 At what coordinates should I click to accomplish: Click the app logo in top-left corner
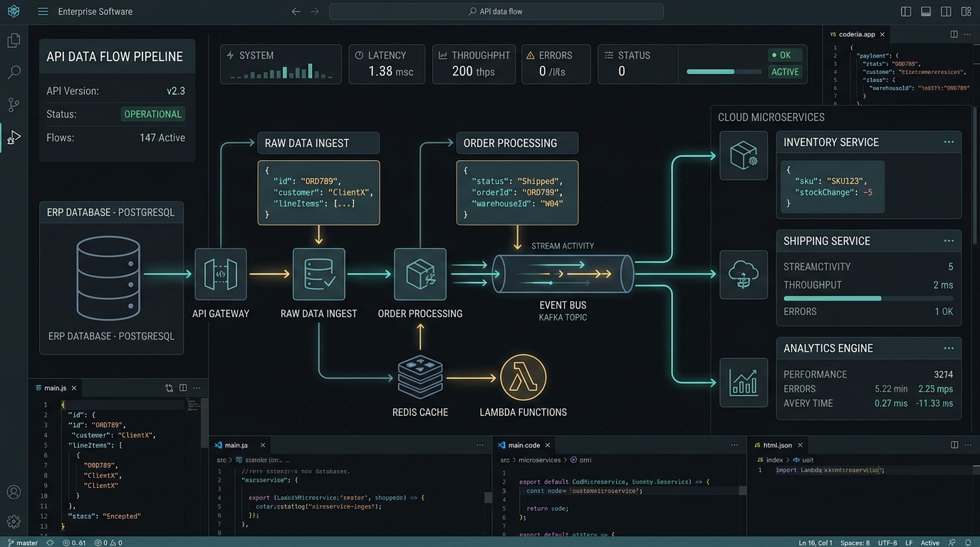tap(14, 11)
